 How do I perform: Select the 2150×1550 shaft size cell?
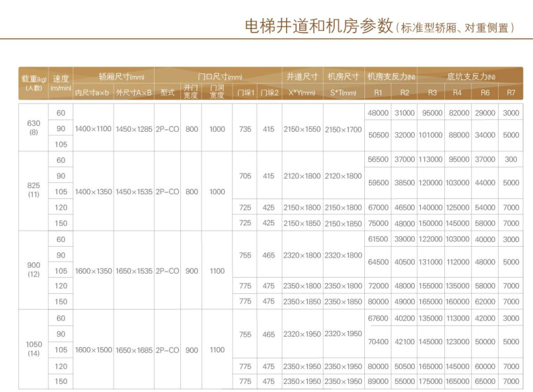[x=302, y=128]
